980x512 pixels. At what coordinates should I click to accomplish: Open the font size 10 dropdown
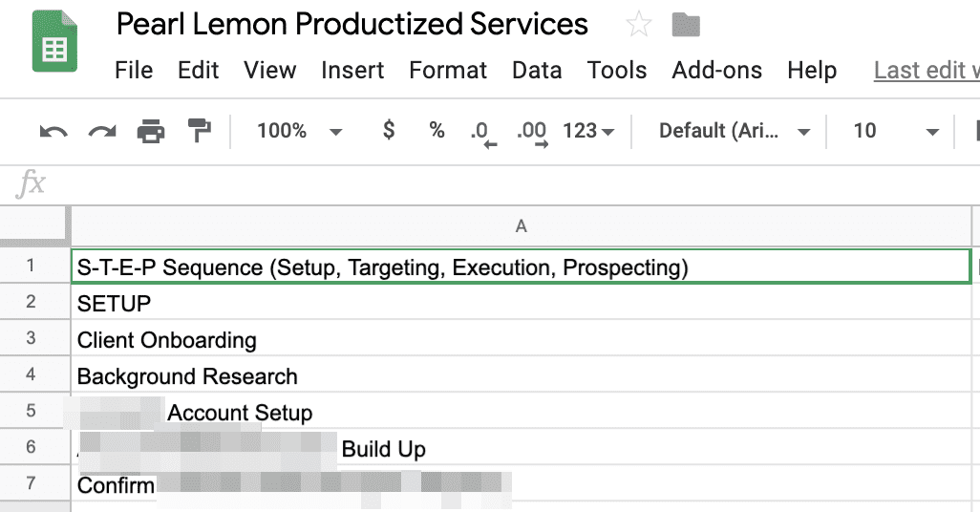896,131
